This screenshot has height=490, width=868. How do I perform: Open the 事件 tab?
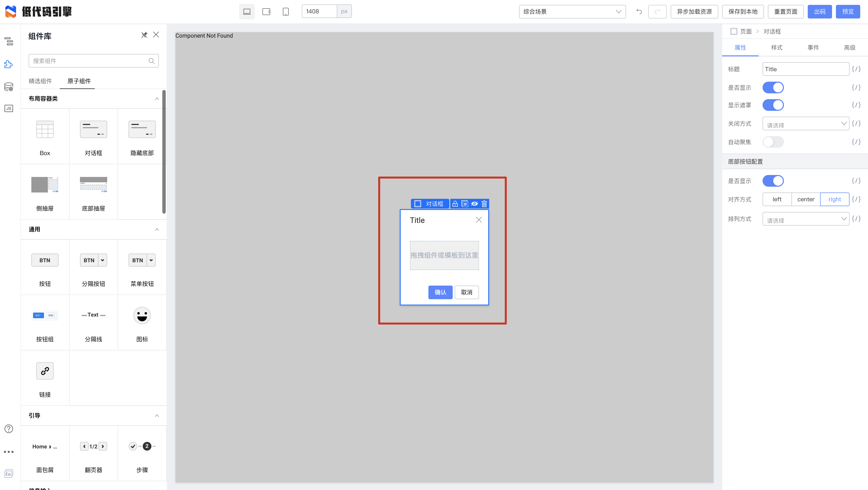coord(813,47)
